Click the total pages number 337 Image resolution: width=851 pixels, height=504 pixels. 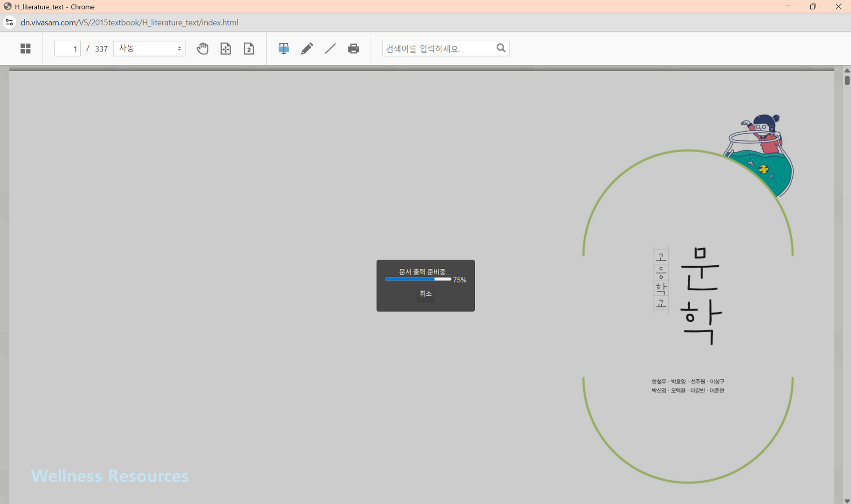pyautogui.click(x=101, y=49)
